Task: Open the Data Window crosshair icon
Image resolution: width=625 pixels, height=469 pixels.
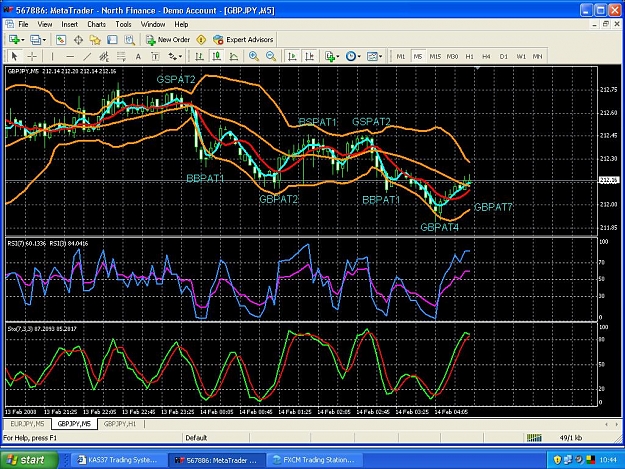Action: (78, 40)
